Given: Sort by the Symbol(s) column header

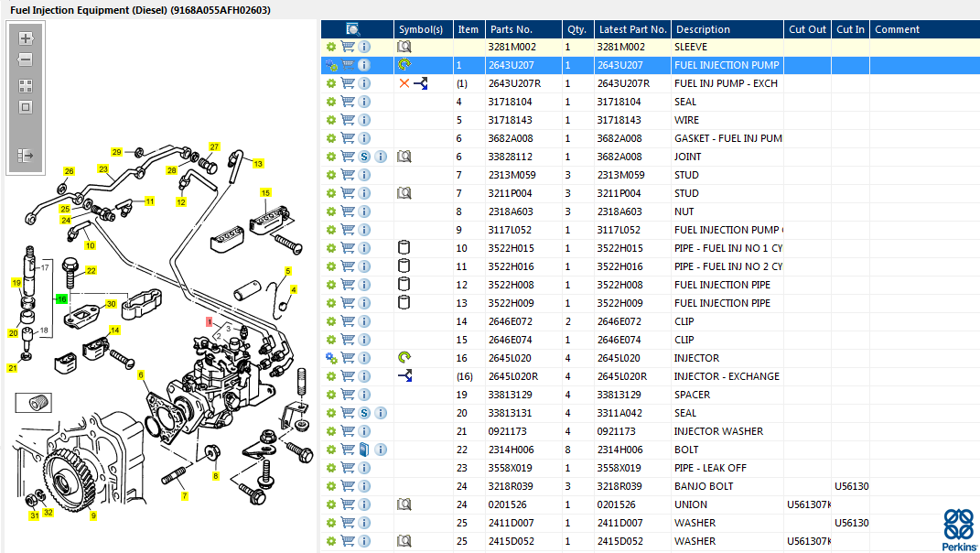Looking at the screenshot, I should (x=423, y=29).
